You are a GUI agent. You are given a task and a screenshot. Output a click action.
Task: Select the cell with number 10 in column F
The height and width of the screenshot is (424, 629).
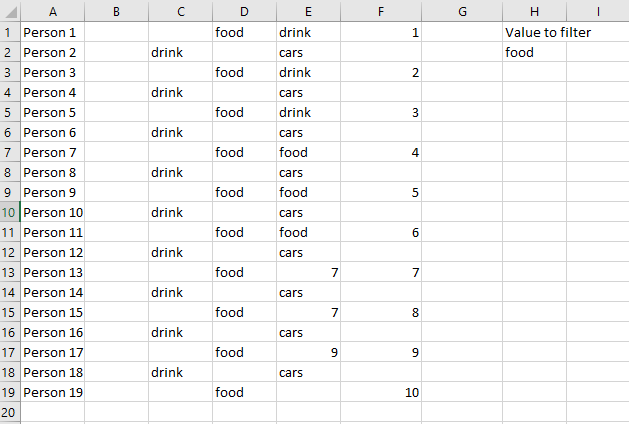(381, 392)
